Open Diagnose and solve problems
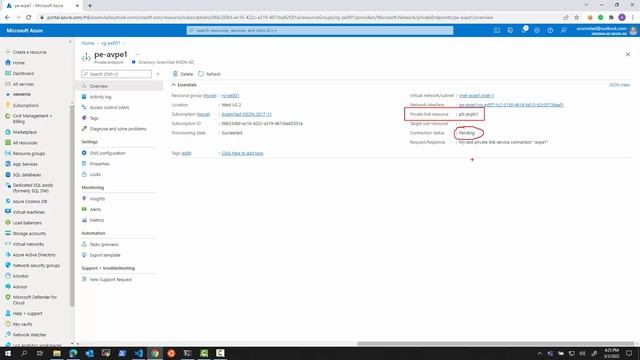The width and height of the screenshot is (640, 360). click(x=118, y=129)
